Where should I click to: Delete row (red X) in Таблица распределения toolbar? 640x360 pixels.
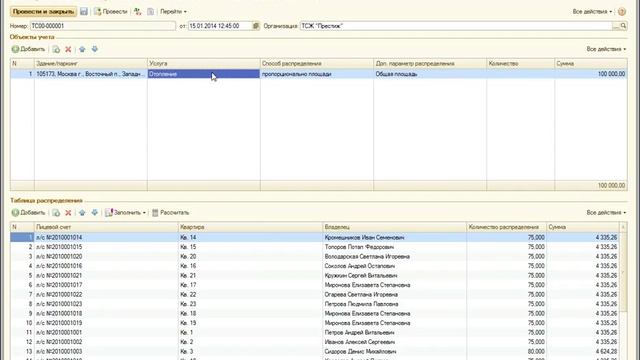tap(68, 213)
